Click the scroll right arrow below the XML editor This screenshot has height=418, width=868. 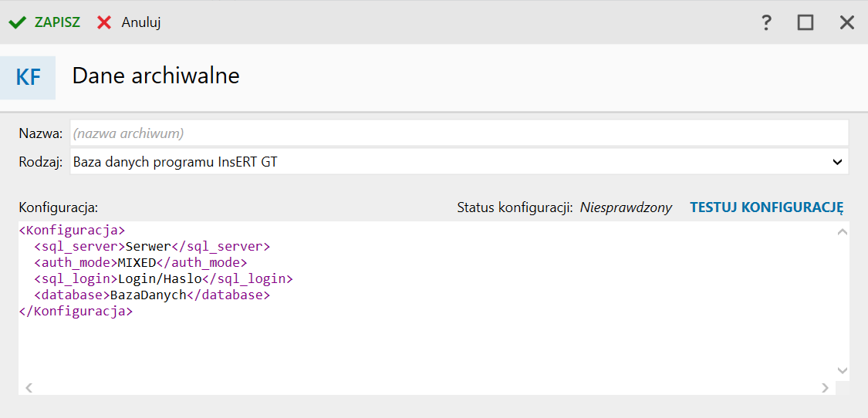825,388
